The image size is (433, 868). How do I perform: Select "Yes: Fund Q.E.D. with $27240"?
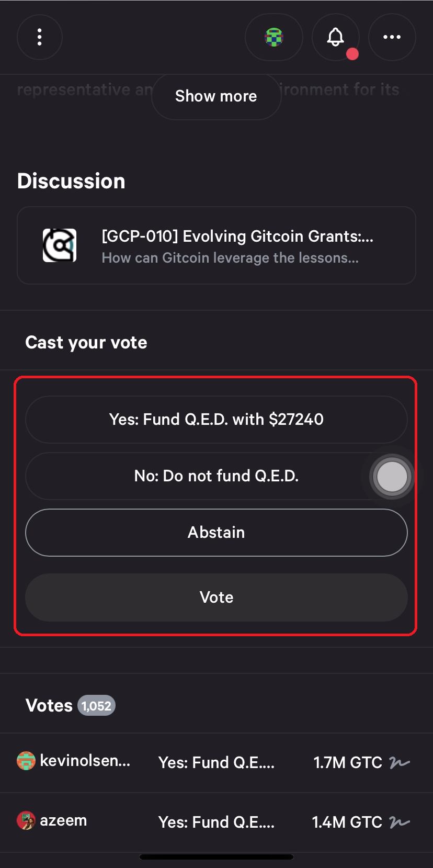[x=216, y=420]
